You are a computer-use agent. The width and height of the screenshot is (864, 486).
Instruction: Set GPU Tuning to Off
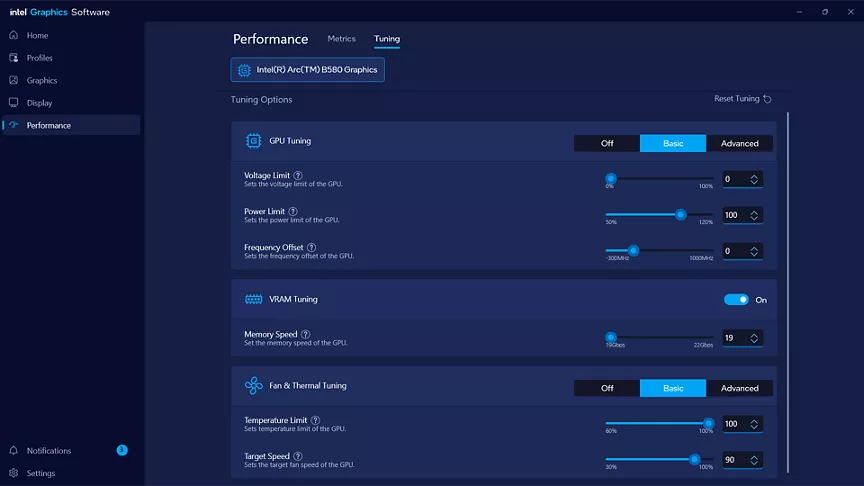pyautogui.click(x=607, y=144)
